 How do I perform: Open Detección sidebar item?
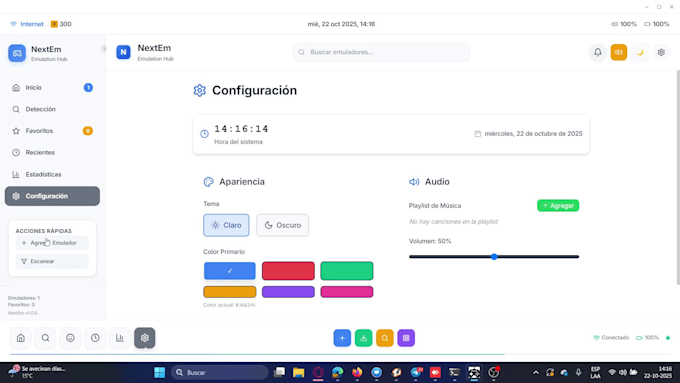[52, 109]
